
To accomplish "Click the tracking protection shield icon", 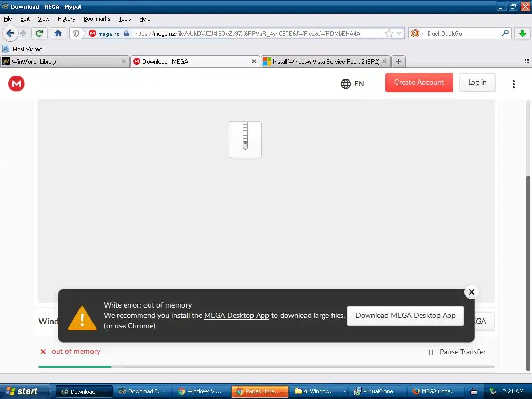I will [x=76, y=33].
